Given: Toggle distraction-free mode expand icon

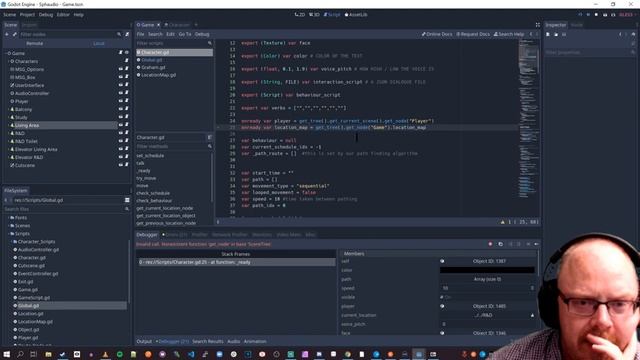Looking at the screenshot, I should (x=538, y=25).
